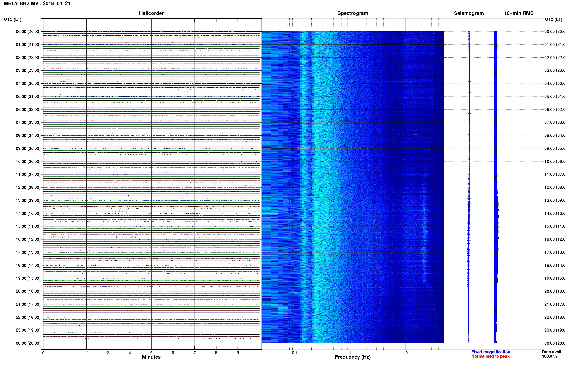Click the 'Data avail.' label
Screen dimensions: 588x368
(x=552, y=352)
